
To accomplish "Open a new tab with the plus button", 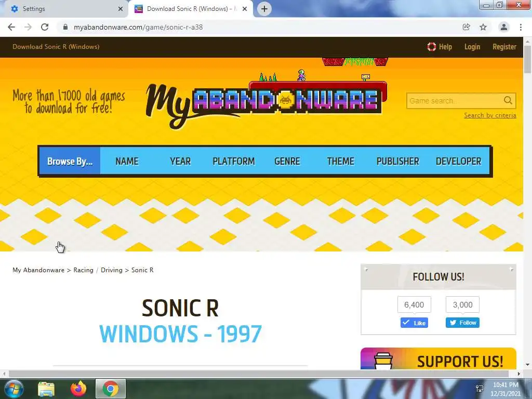I will click(x=264, y=9).
